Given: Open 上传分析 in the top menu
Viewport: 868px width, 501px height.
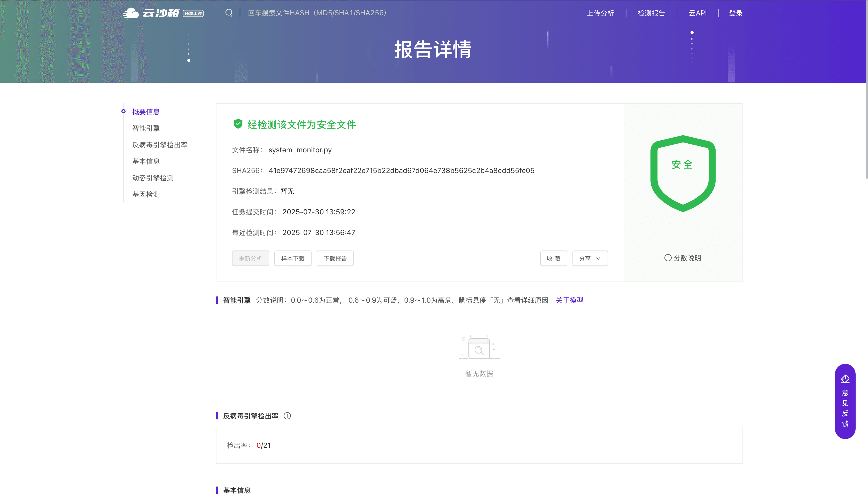Looking at the screenshot, I should click(600, 13).
